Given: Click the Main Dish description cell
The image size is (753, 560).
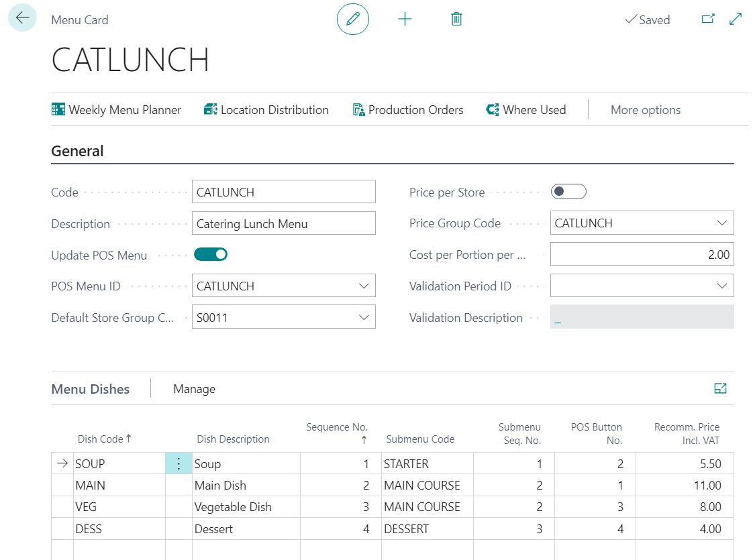Looking at the screenshot, I should [x=246, y=485].
